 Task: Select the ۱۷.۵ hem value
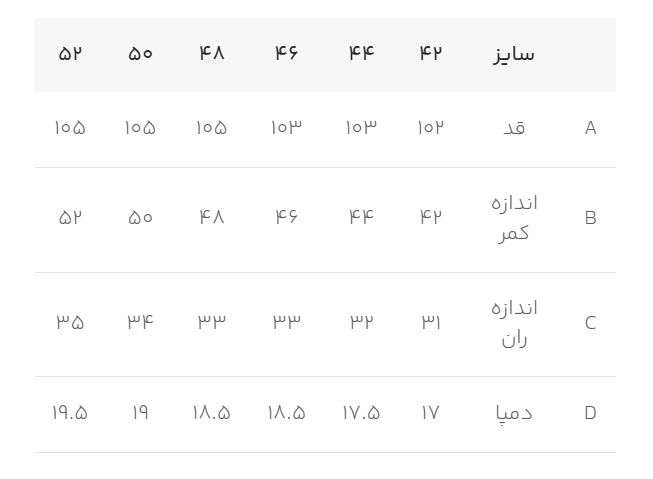click(x=361, y=413)
